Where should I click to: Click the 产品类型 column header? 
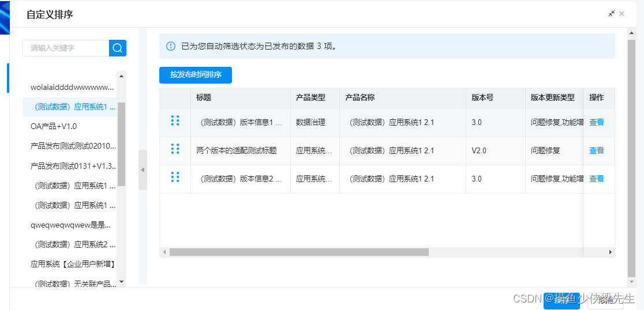[315, 97]
